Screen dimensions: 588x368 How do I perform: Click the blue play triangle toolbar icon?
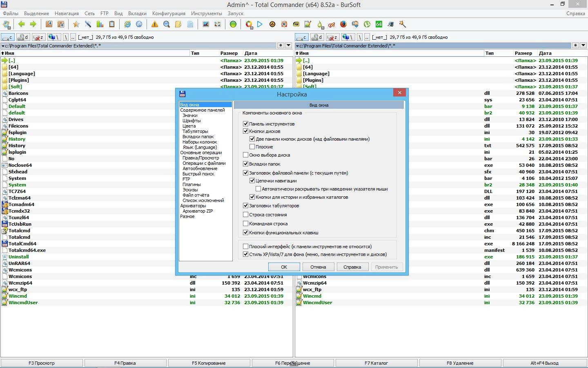coord(260,24)
